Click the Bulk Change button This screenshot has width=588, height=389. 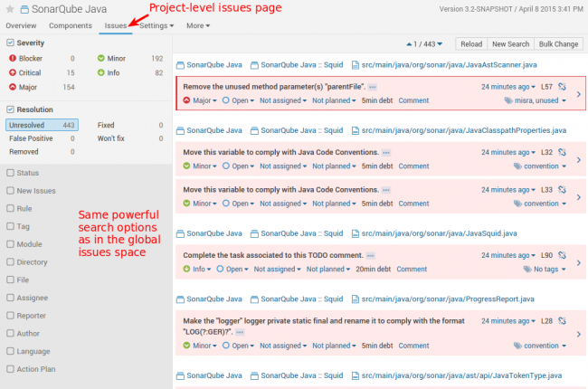pyautogui.click(x=558, y=44)
